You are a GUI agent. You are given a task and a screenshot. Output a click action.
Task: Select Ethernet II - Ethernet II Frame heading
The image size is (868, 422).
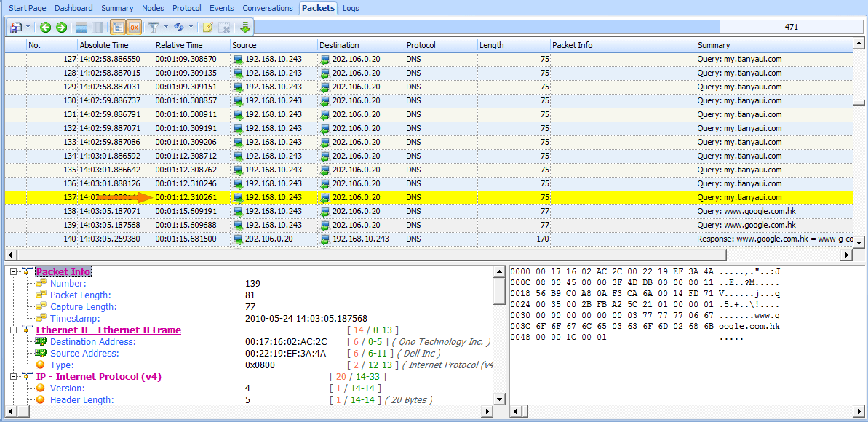[x=108, y=330]
